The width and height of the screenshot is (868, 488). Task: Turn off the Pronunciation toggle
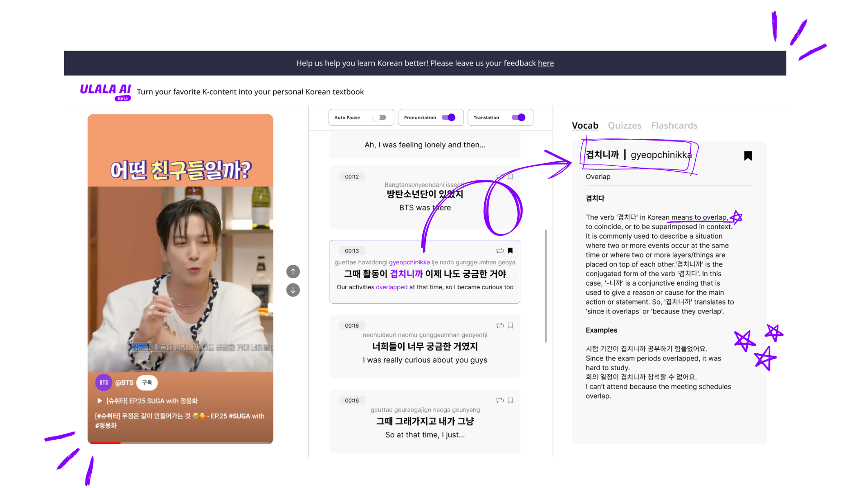pyautogui.click(x=448, y=117)
